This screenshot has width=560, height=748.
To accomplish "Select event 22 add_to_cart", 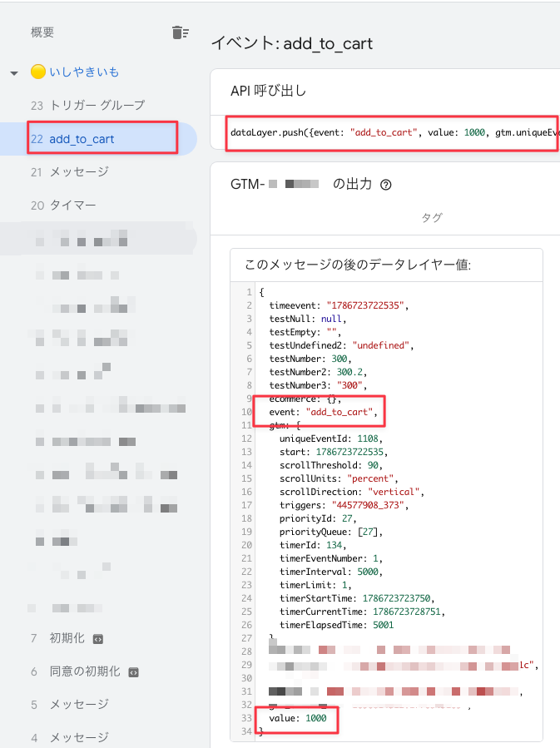I will click(x=98, y=139).
